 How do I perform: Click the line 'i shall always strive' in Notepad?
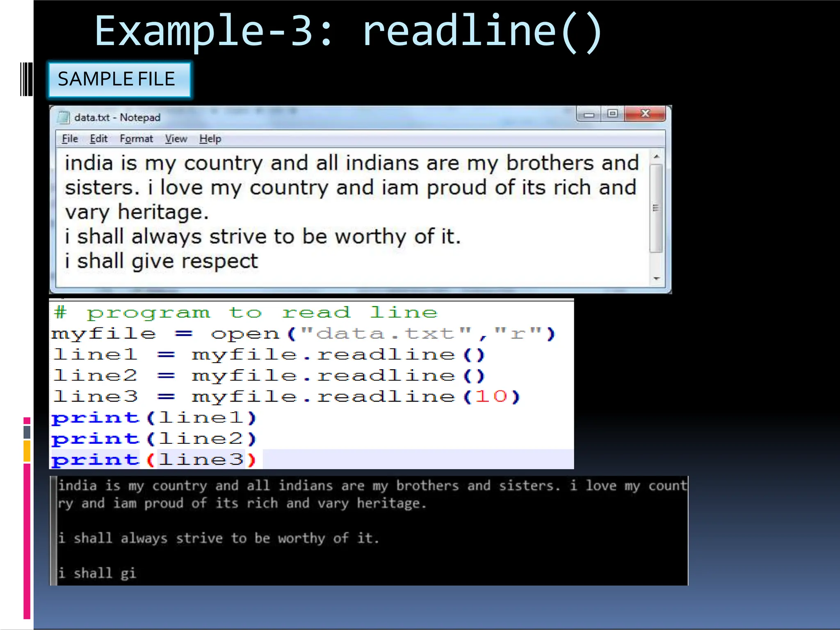pyautogui.click(x=263, y=237)
